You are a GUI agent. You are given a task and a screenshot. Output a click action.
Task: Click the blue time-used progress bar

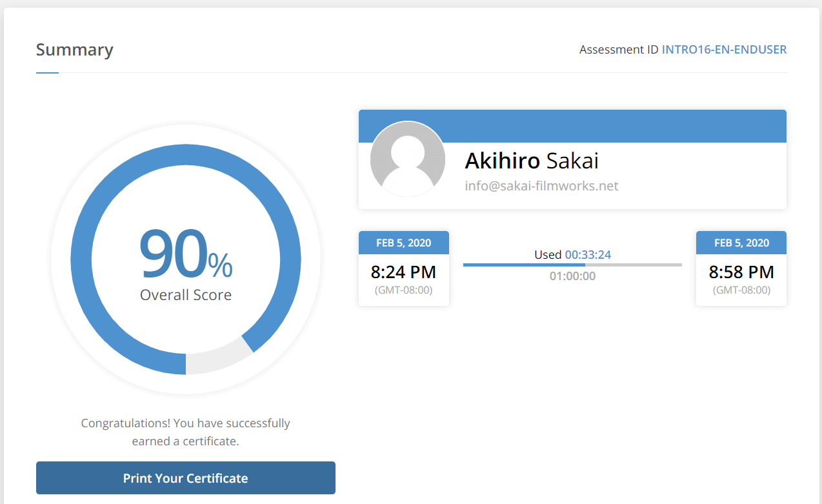tap(523, 265)
